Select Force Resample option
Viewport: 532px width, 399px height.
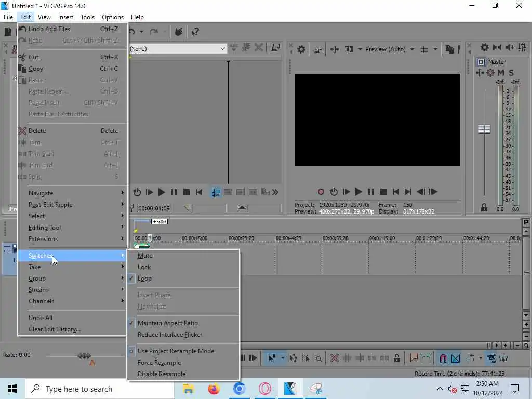[x=183, y=363]
